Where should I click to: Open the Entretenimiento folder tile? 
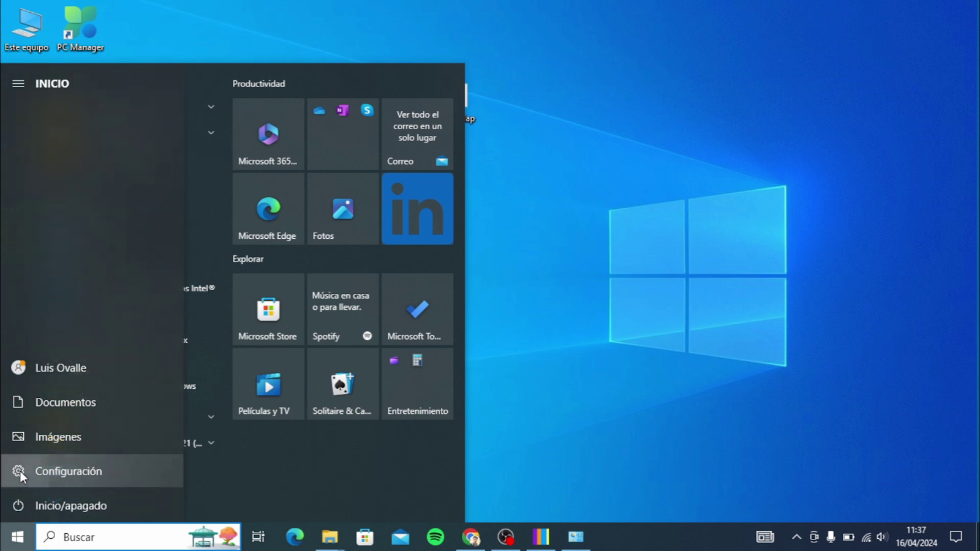click(x=418, y=384)
